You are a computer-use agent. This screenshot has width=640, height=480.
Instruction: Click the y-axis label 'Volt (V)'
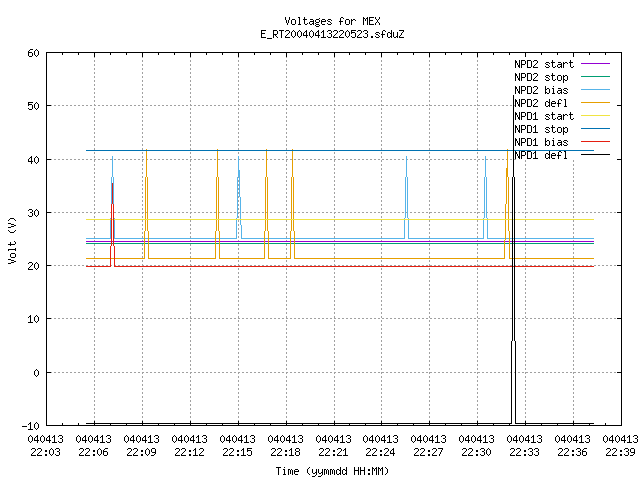[x=12, y=240]
